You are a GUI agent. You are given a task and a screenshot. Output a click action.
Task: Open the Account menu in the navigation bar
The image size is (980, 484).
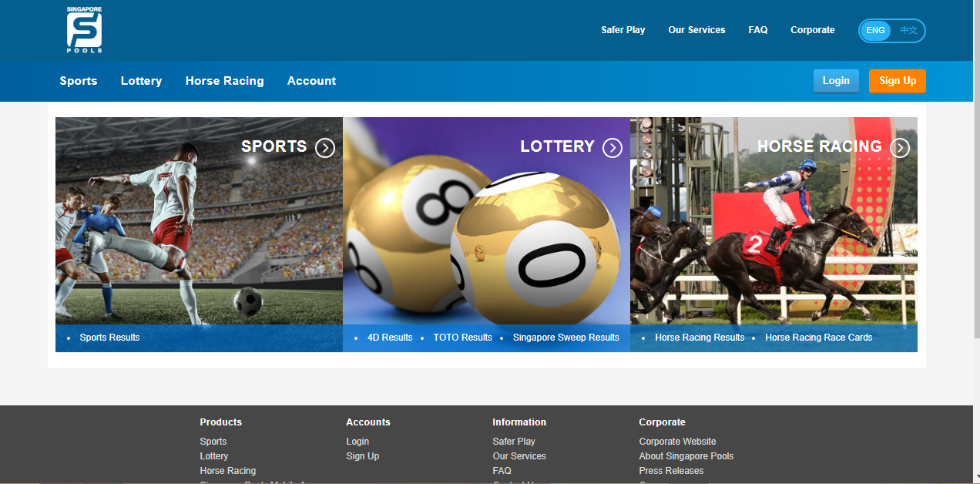311,81
